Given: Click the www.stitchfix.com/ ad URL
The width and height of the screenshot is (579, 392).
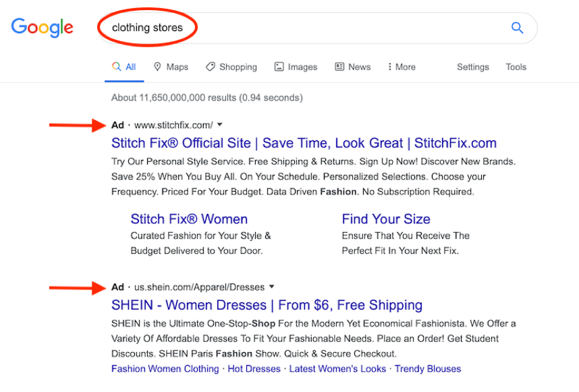Looking at the screenshot, I should pyautogui.click(x=173, y=125).
